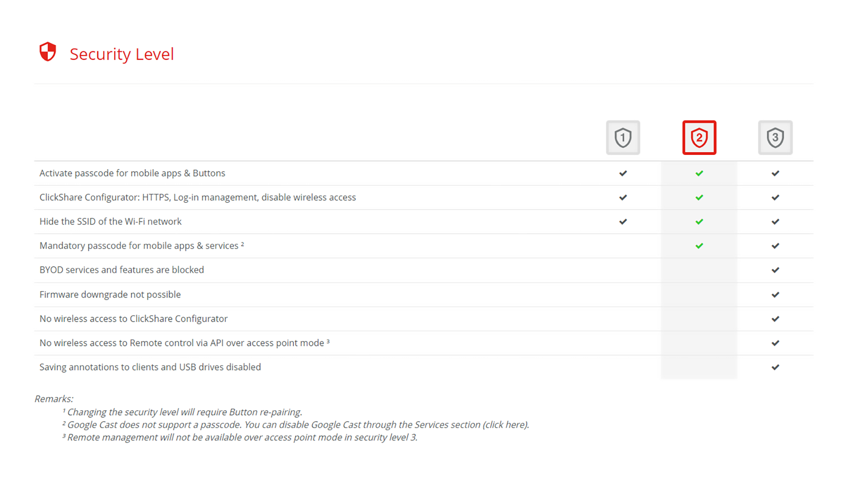Click level 3 checkmark for Saving annotations row
This screenshot has width=868, height=484.
775,368
